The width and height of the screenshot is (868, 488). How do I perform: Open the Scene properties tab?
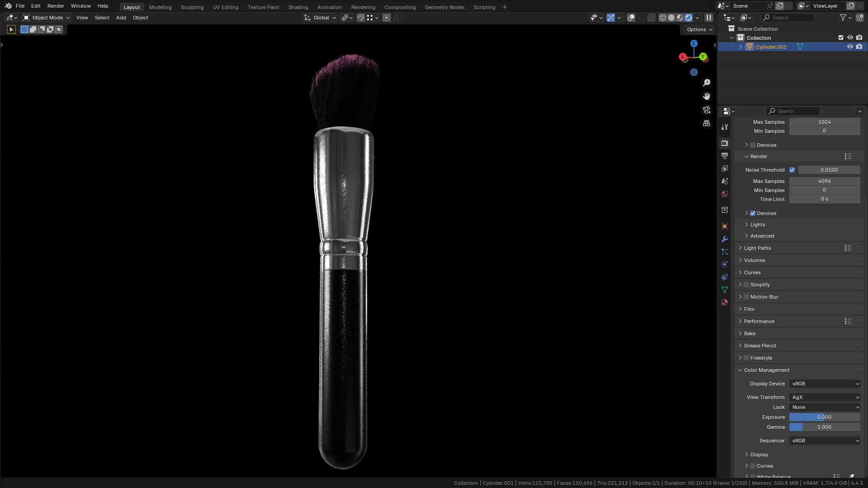(x=725, y=181)
